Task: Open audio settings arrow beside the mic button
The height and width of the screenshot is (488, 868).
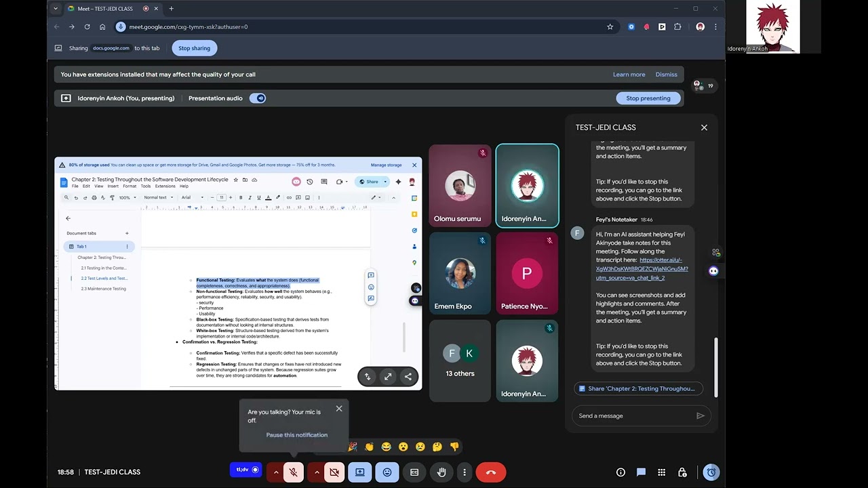Action: [275, 472]
